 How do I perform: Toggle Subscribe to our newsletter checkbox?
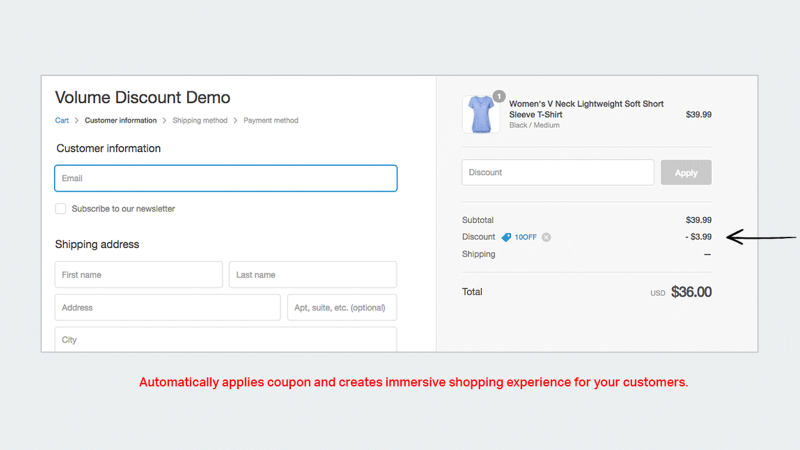(61, 209)
